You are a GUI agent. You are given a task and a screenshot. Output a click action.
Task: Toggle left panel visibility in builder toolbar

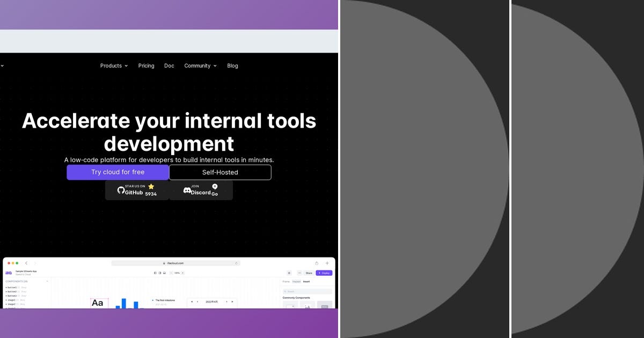click(155, 273)
